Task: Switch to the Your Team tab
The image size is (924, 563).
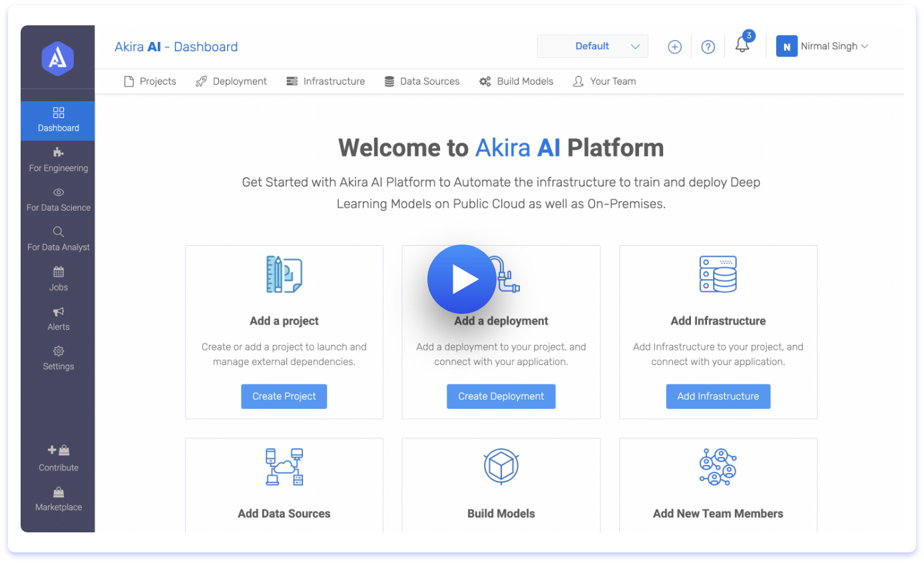Action: point(604,81)
